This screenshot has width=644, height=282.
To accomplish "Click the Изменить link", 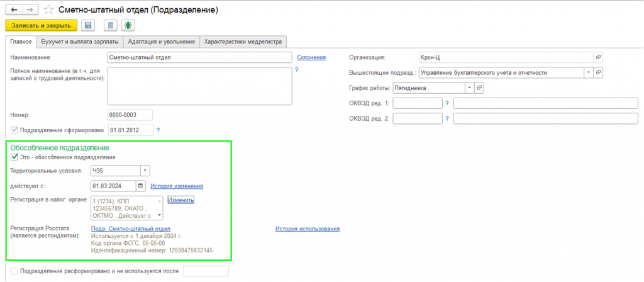I will [x=180, y=200].
